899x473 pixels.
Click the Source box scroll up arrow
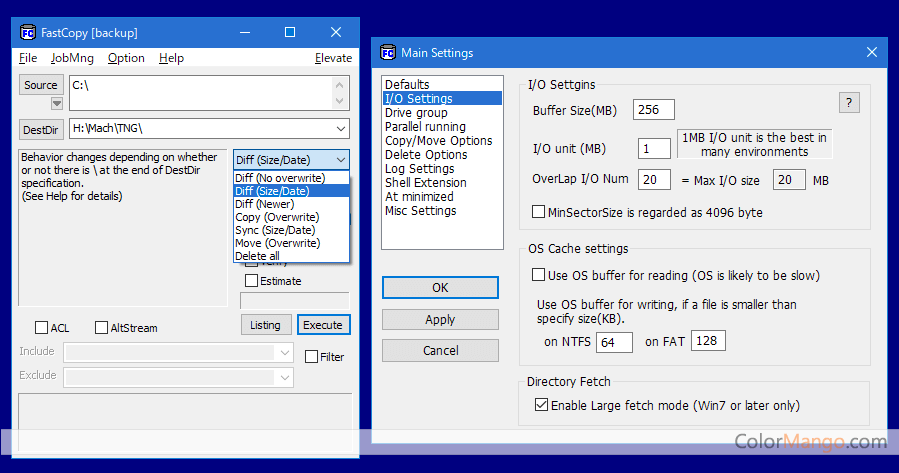pos(340,85)
